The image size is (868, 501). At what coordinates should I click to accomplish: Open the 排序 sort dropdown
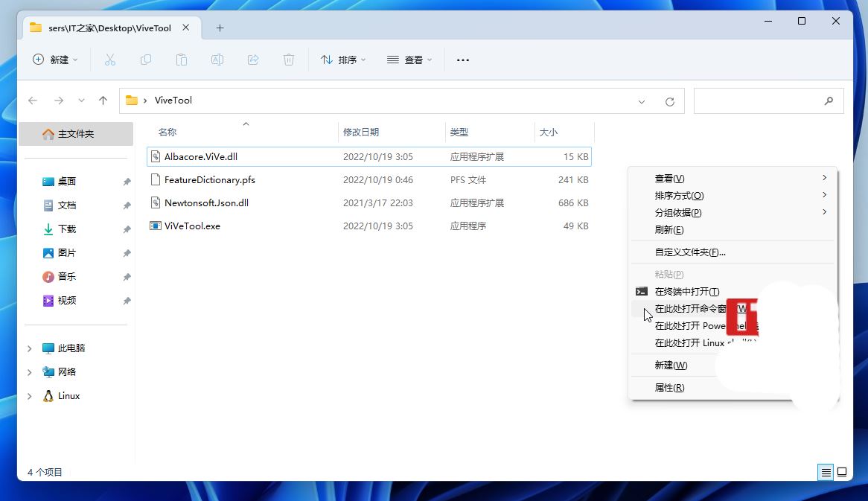point(343,60)
